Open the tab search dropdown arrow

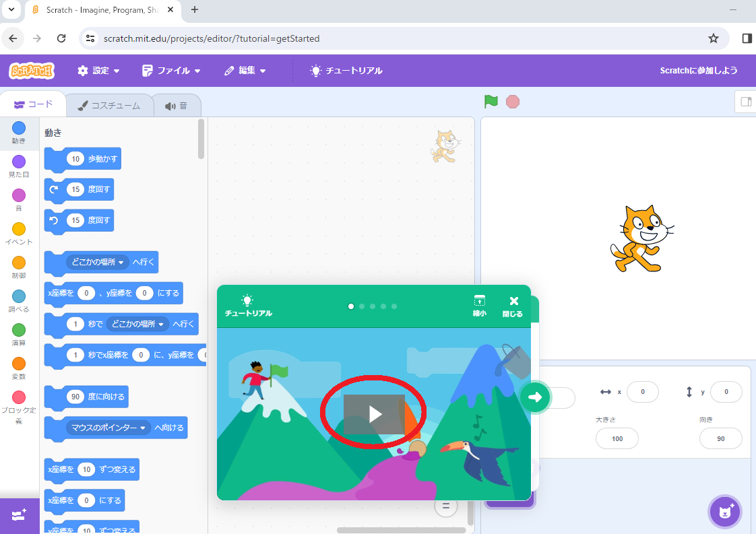tap(11, 9)
